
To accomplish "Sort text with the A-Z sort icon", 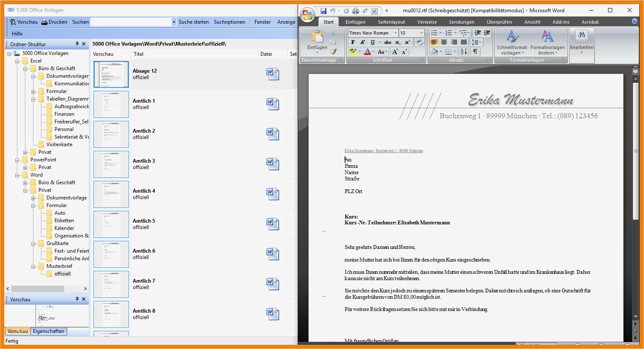I will (x=463, y=52).
